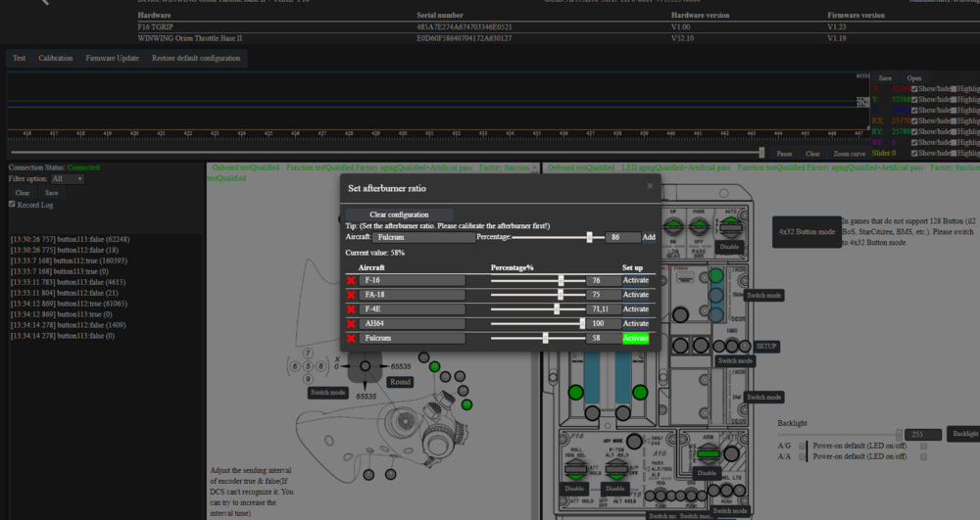
Task: Click the Aircraft name field containing Fulcrum
Action: pos(423,237)
